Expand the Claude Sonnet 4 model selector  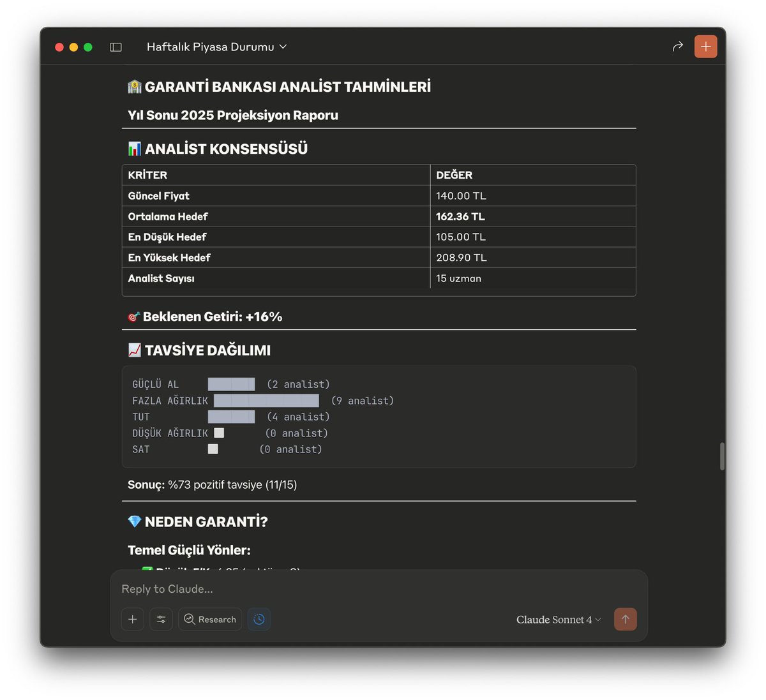point(558,619)
